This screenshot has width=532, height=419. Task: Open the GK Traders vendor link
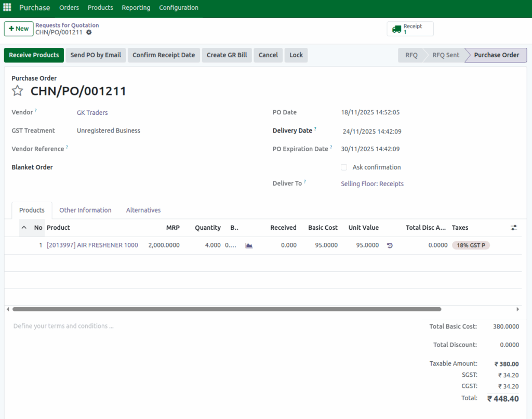(x=92, y=112)
